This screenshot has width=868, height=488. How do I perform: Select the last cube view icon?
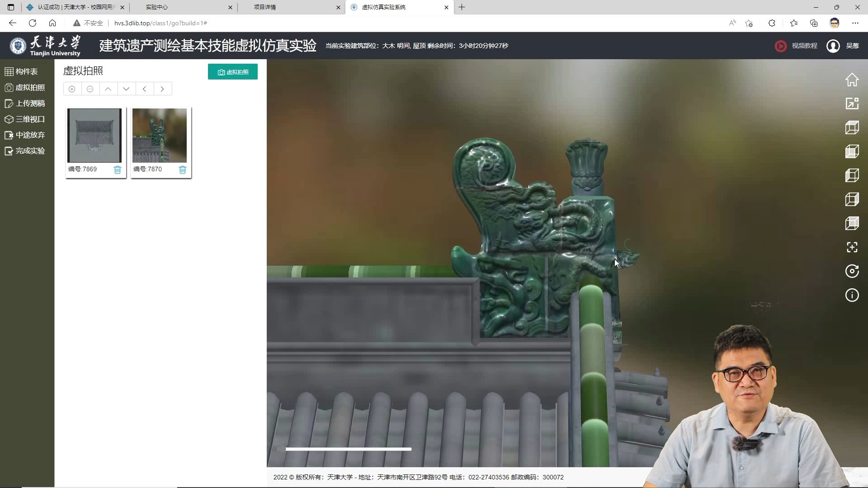[x=852, y=223]
